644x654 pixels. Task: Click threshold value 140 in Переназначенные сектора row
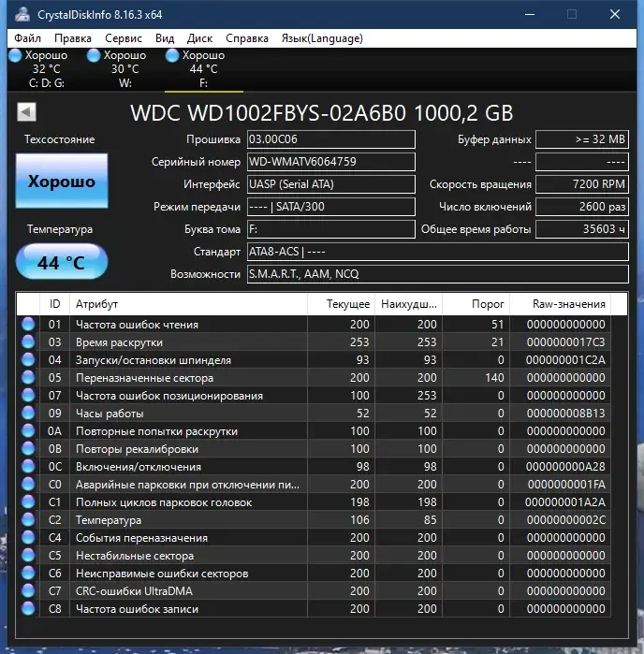point(494,378)
